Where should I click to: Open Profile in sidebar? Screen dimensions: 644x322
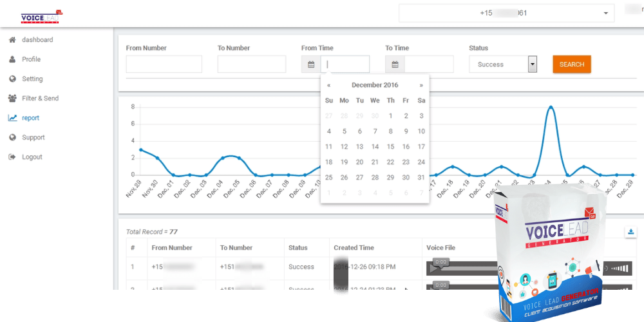[31, 59]
